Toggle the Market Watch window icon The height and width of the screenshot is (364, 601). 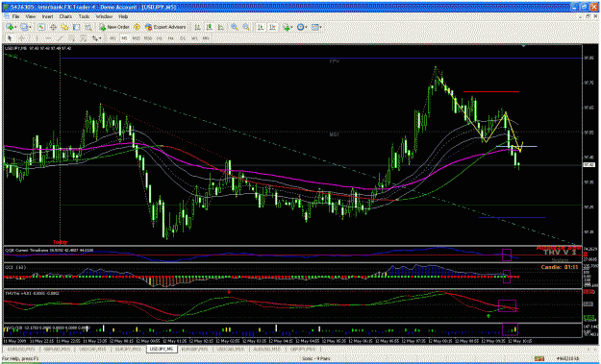pyautogui.click(x=41, y=27)
